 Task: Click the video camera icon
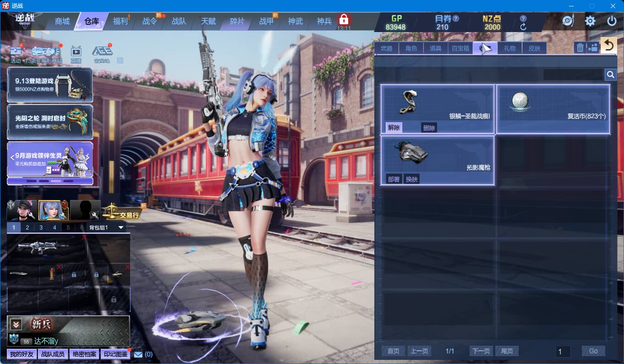point(593,48)
